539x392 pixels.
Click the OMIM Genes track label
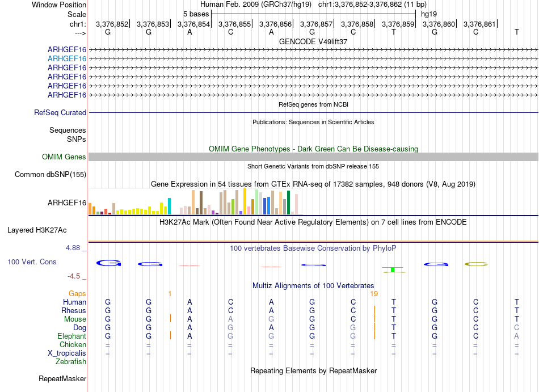[x=64, y=157]
